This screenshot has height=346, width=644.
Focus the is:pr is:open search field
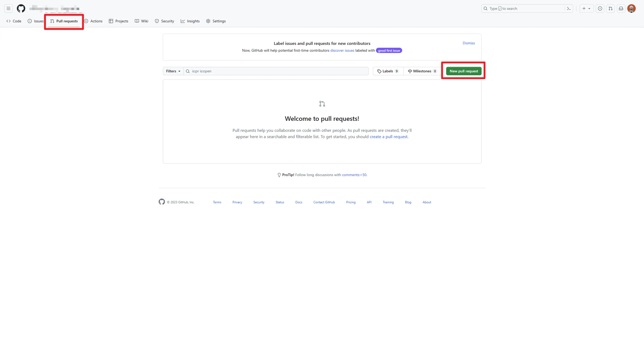(276, 71)
